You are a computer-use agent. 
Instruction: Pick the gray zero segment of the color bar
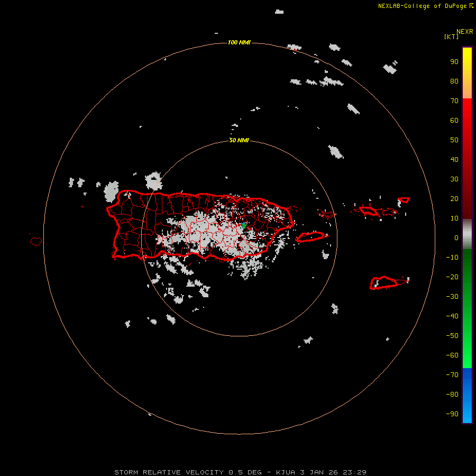pyautogui.click(x=467, y=234)
